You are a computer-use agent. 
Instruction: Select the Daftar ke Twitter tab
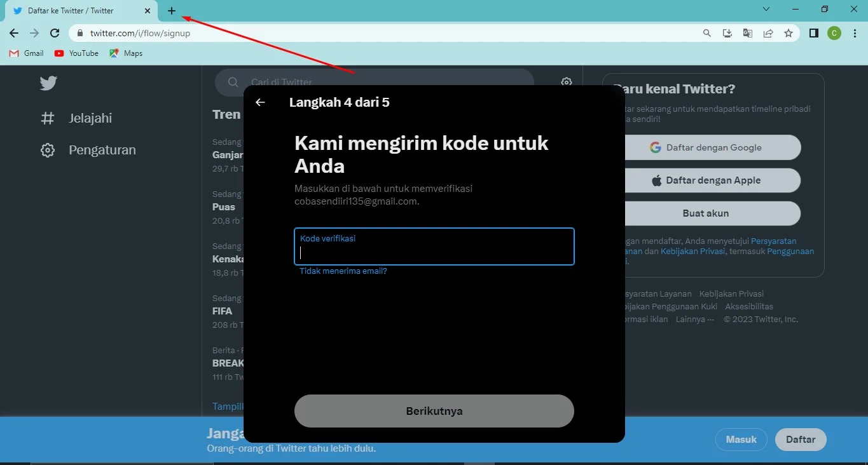click(81, 11)
